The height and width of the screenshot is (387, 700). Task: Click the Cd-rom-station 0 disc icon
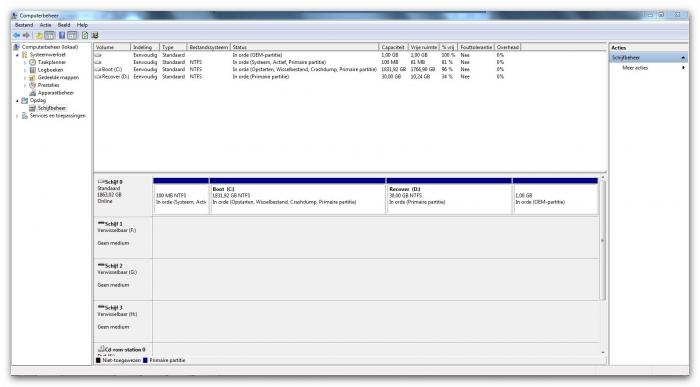[101, 349]
